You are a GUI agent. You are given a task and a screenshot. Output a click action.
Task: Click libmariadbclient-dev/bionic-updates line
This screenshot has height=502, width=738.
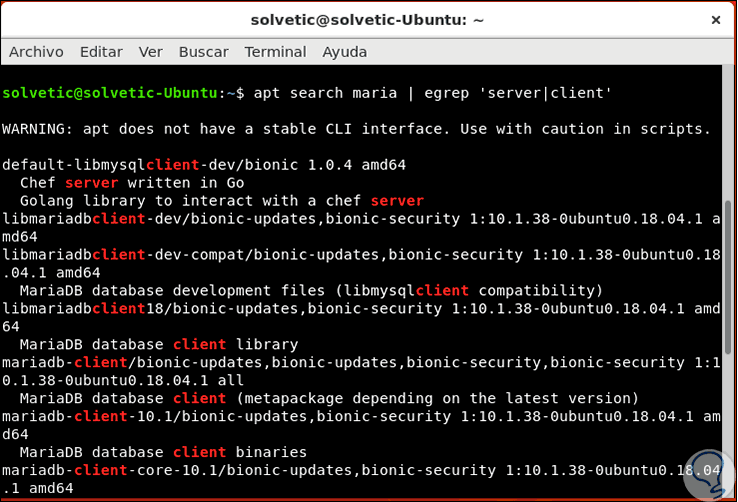pos(361,219)
